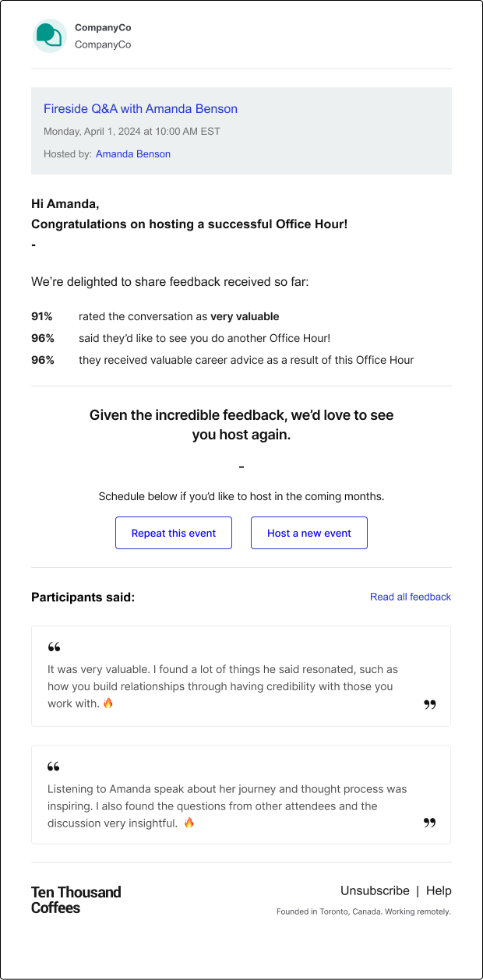The image size is (483, 980).
Task: Open the Amanda Benson host profile link
Action: (133, 154)
